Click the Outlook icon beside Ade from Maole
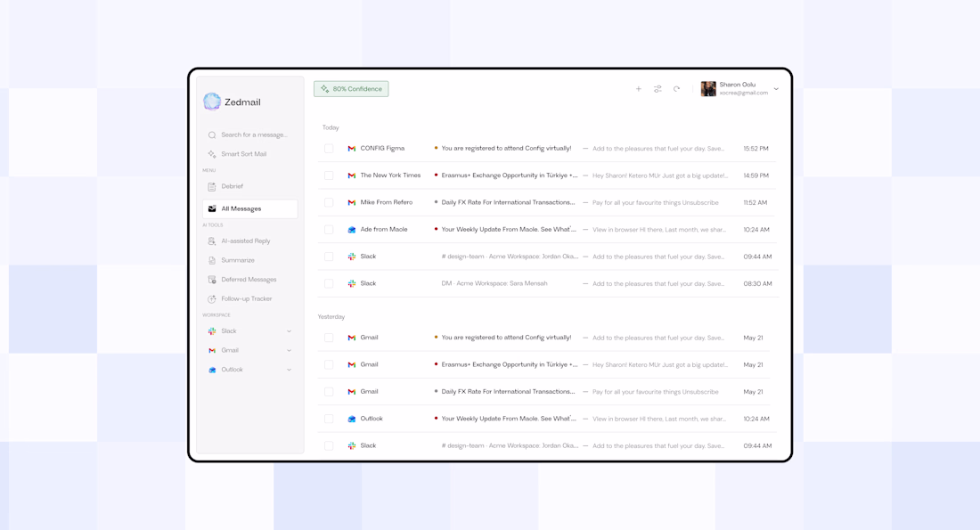This screenshot has height=530, width=980. (351, 230)
